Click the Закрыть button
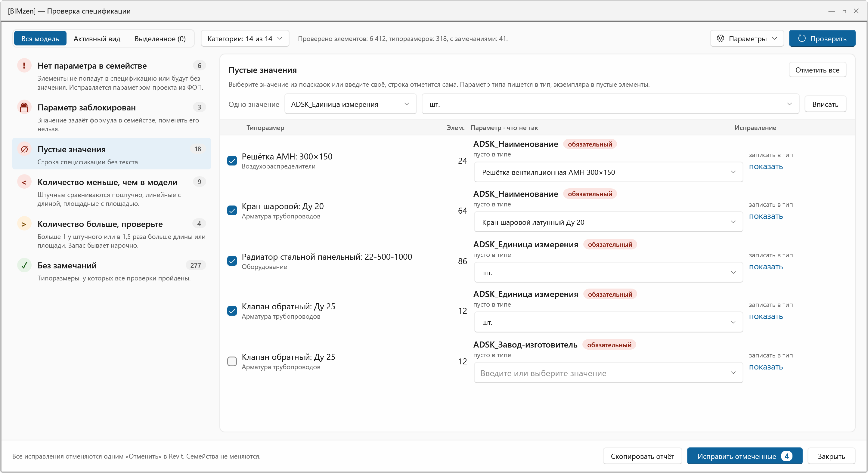 click(831, 456)
